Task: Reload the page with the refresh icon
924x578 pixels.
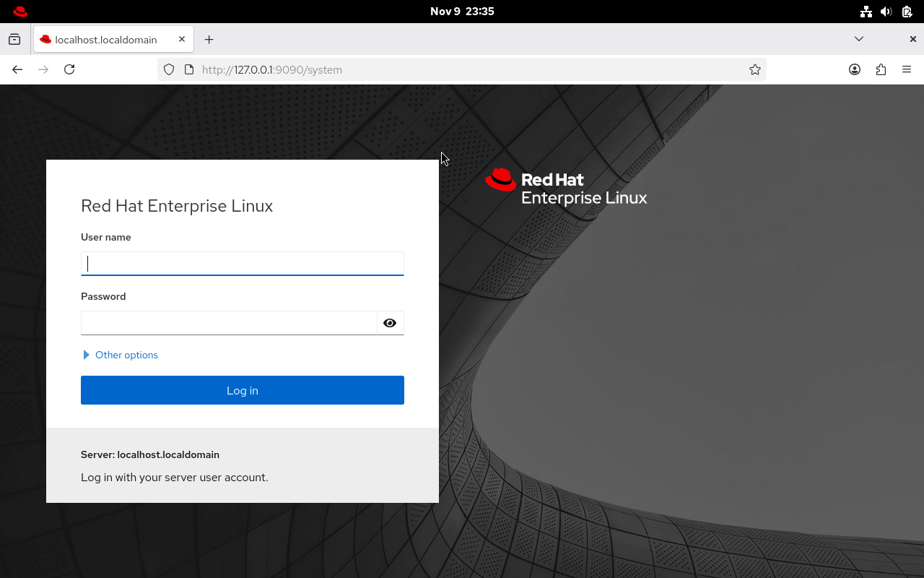Action: pos(69,69)
